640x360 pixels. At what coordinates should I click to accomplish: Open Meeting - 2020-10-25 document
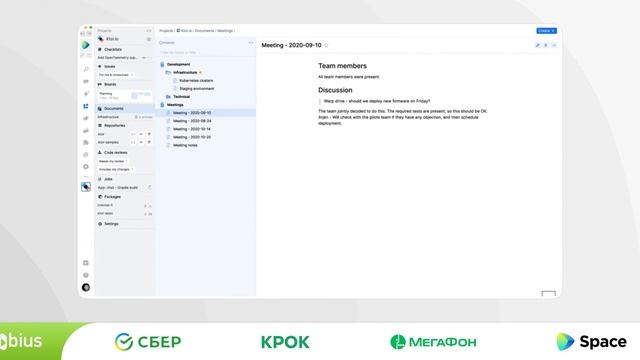point(192,137)
